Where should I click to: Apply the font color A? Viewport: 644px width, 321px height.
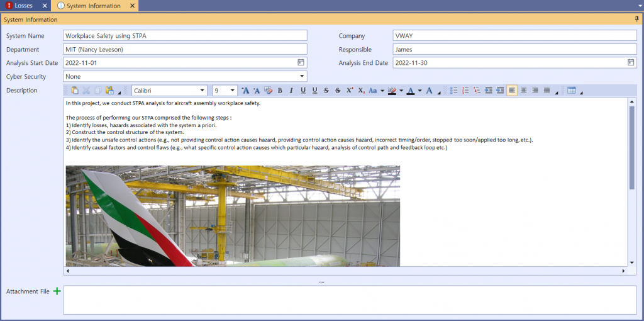click(x=411, y=91)
